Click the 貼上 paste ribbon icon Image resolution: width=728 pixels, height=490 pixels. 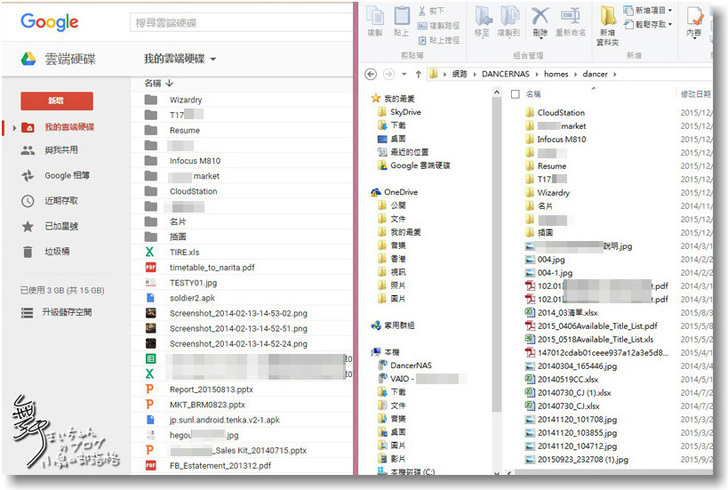click(402, 15)
